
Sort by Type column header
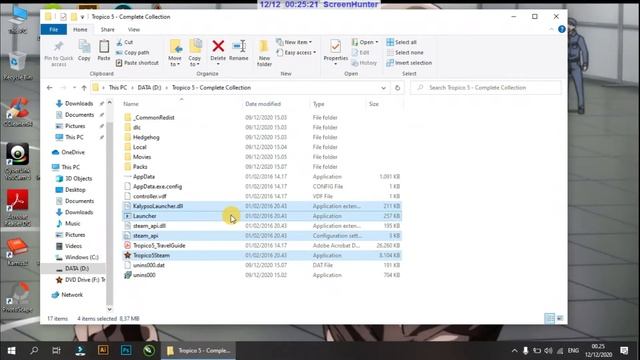[318, 104]
